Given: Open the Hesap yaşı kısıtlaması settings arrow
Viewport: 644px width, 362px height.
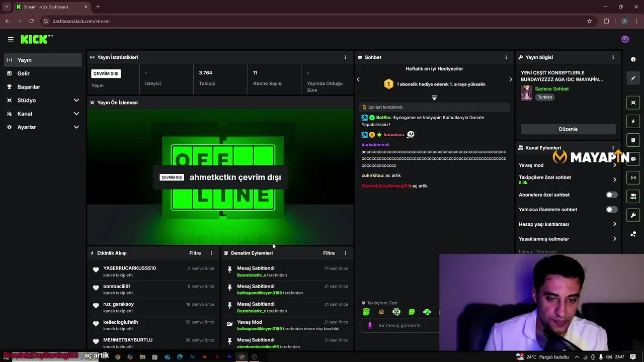Looking at the screenshot, I should click(x=614, y=224).
